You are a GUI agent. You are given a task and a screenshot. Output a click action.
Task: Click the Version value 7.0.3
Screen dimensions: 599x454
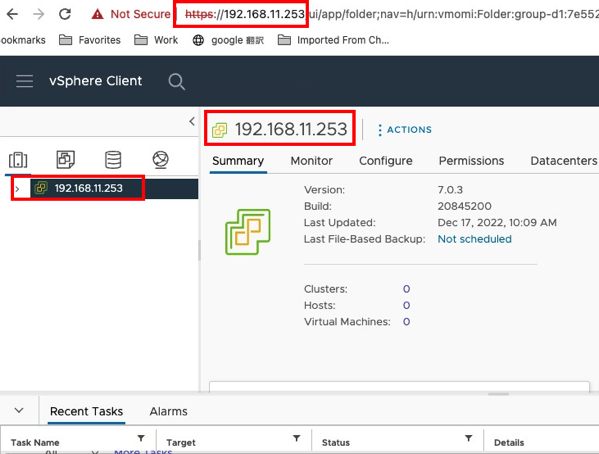pyautogui.click(x=450, y=190)
